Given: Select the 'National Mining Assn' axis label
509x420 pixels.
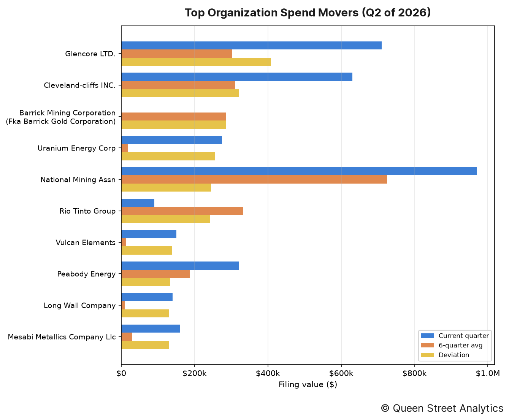Looking at the screenshot, I should point(78,179).
